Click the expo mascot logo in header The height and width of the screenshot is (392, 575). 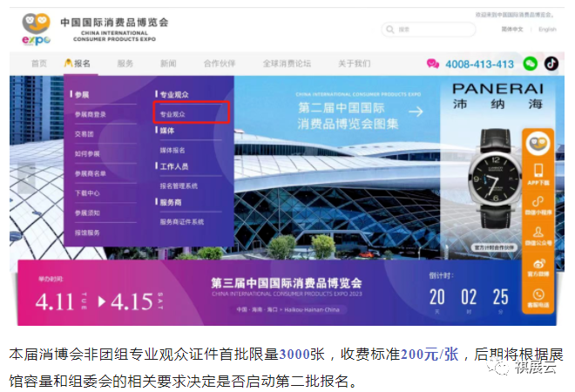click(36, 29)
